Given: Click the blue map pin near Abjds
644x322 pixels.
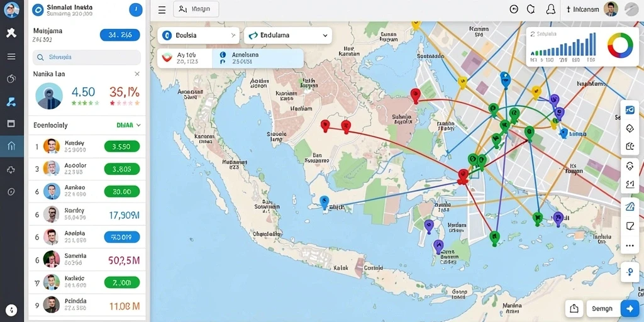Looking at the screenshot, I should tap(325, 202).
